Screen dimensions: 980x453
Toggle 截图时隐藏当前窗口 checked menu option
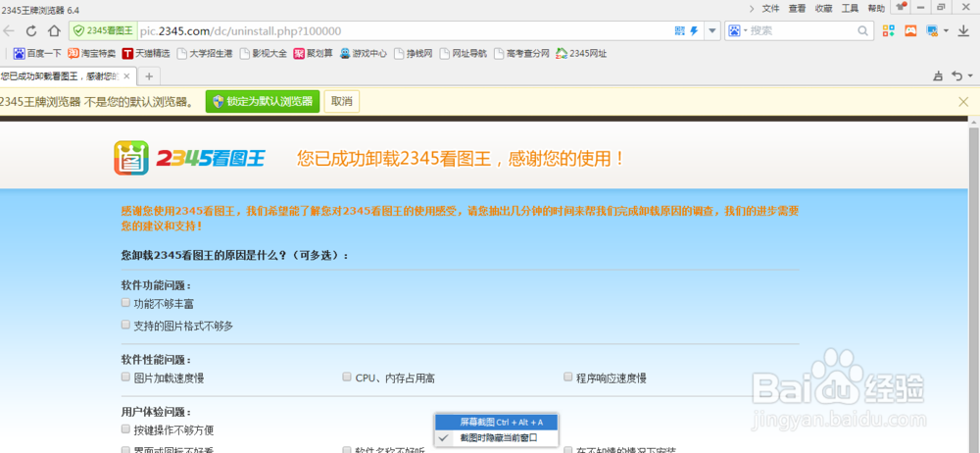pos(496,438)
